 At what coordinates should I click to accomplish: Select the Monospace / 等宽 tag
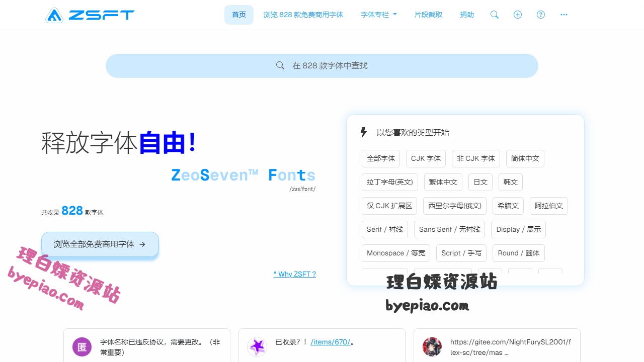[396, 253]
